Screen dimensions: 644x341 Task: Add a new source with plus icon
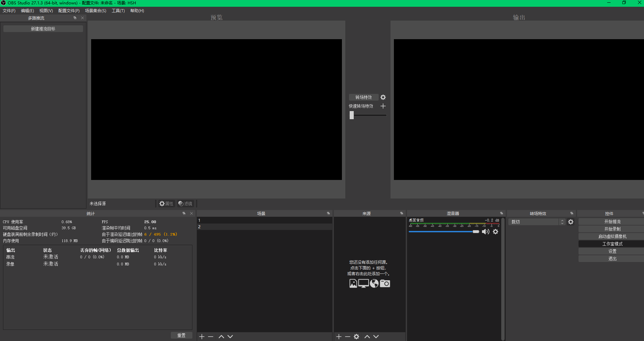339,337
